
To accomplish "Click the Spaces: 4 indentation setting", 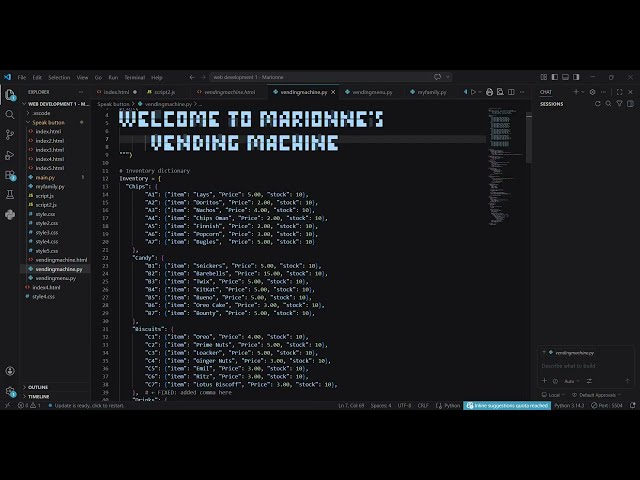I will 381,405.
